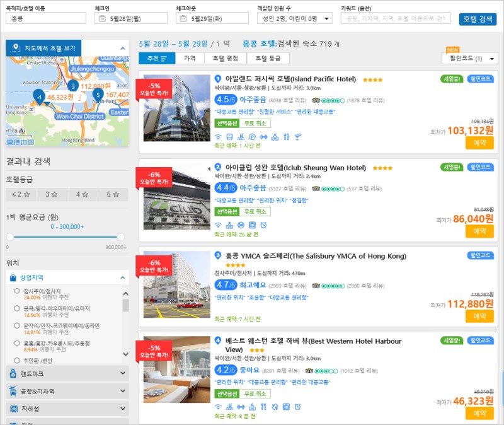This screenshot has height=425, width=504.
Task: Click left handle of price slider
Action: tap(9, 237)
